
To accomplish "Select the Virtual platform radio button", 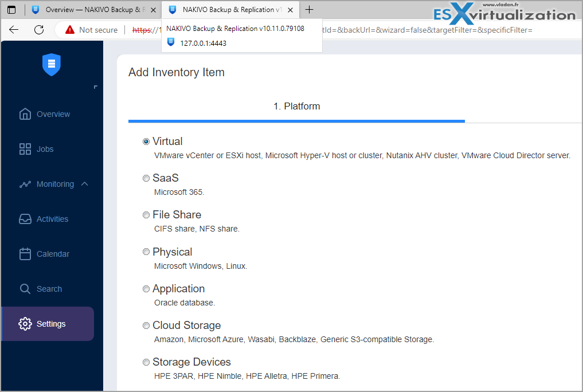I will [x=146, y=142].
